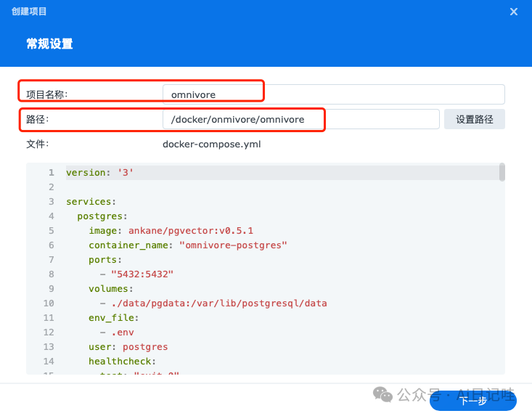
Task: Click line 1 version: '3'
Action: pos(99,173)
